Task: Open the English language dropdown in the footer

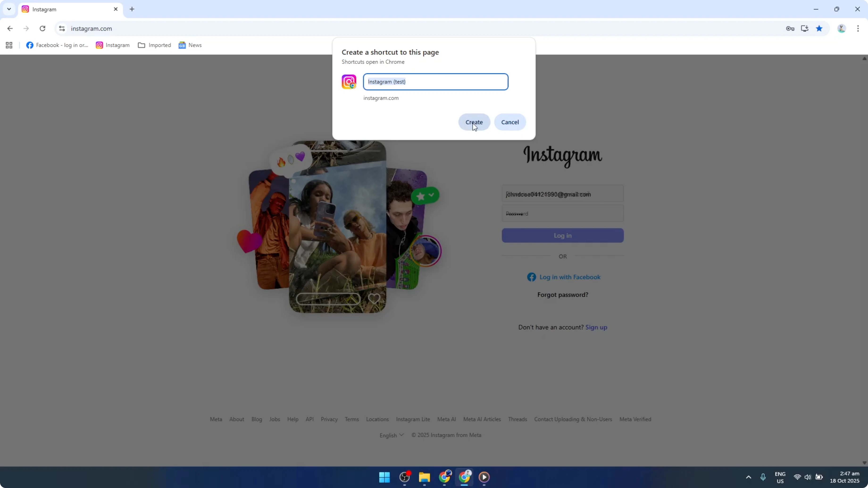Action: point(391,435)
